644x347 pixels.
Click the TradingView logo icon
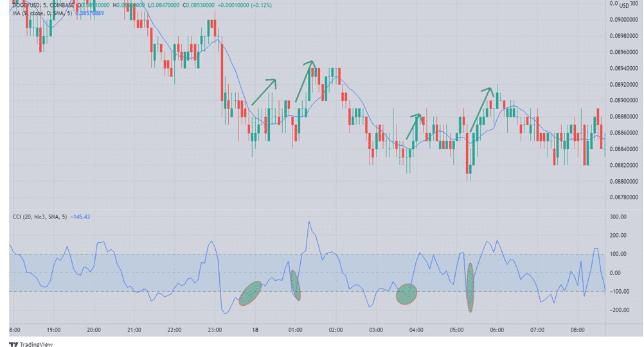point(13,344)
